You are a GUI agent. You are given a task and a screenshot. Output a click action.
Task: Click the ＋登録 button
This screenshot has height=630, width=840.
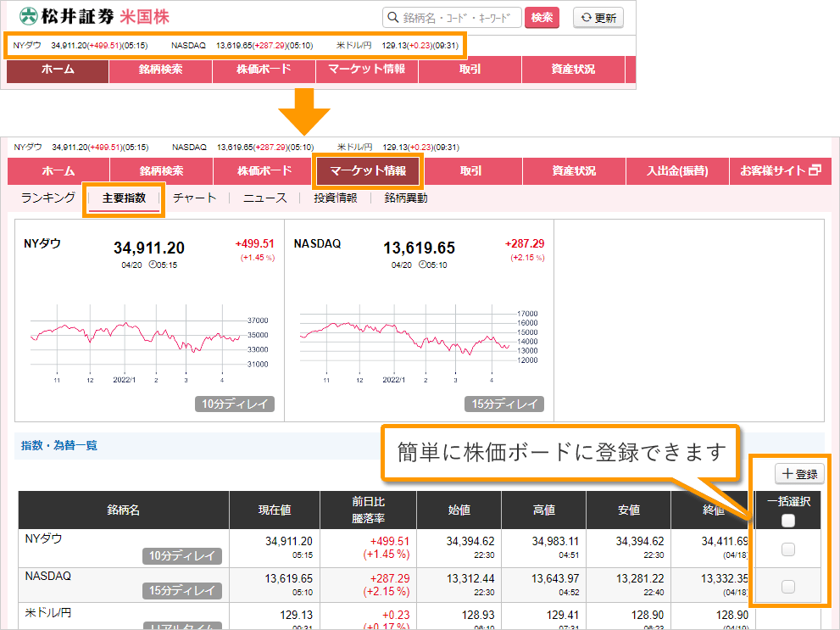(x=800, y=474)
